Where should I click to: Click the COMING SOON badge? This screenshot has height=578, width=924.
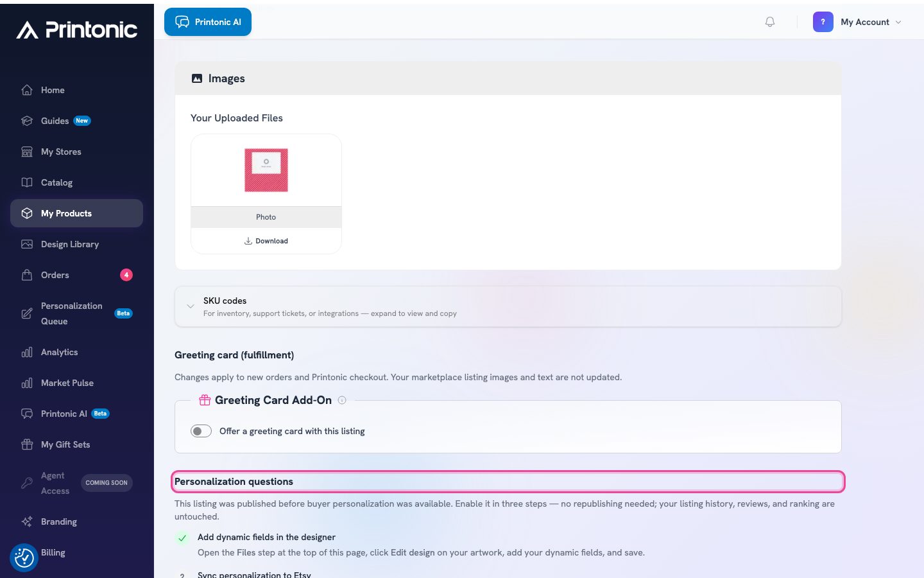tap(107, 483)
